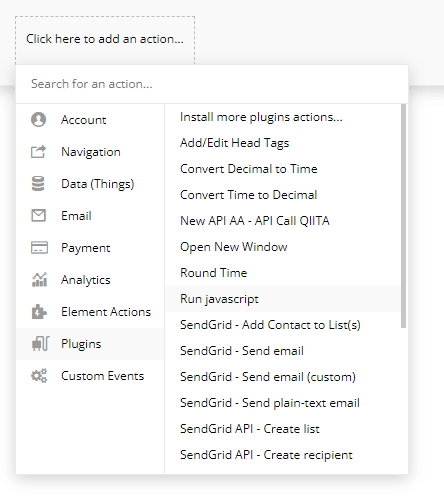Viewport: 444px width, 496px height.
Task: Choose the 'Open New Window' action
Action: (x=234, y=247)
